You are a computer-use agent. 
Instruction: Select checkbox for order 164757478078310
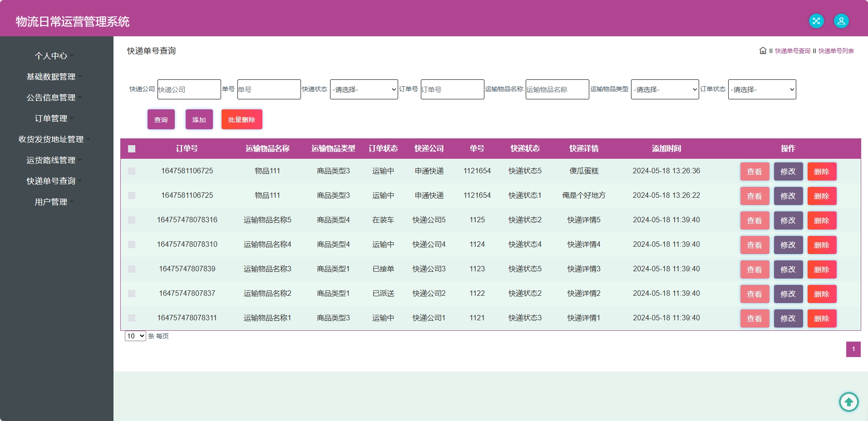click(x=132, y=245)
